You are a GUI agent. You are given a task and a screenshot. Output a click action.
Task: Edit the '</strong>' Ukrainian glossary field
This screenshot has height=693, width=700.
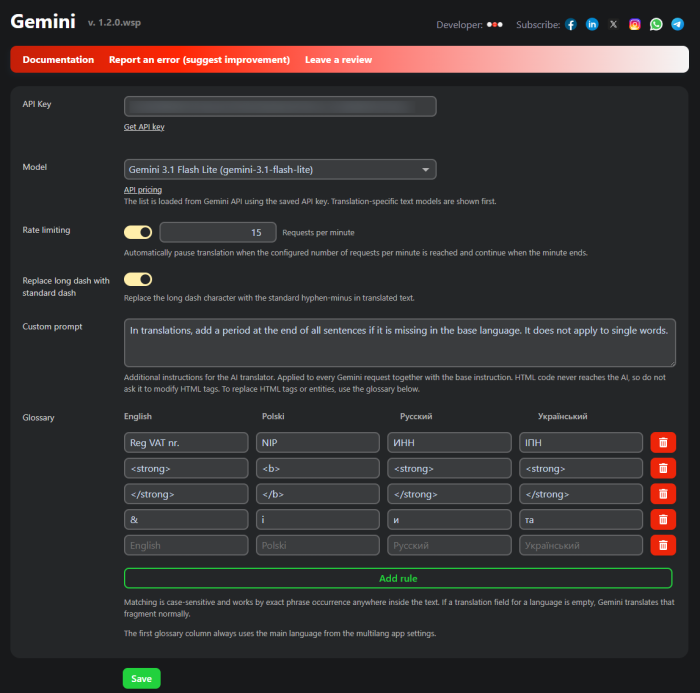click(581, 494)
